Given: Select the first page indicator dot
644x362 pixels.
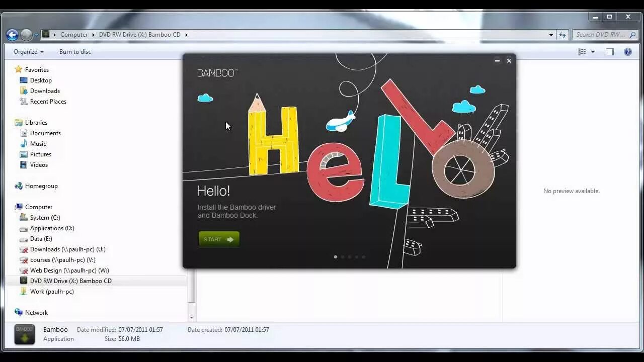Looking at the screenshot, I should [x=336, y=257].
